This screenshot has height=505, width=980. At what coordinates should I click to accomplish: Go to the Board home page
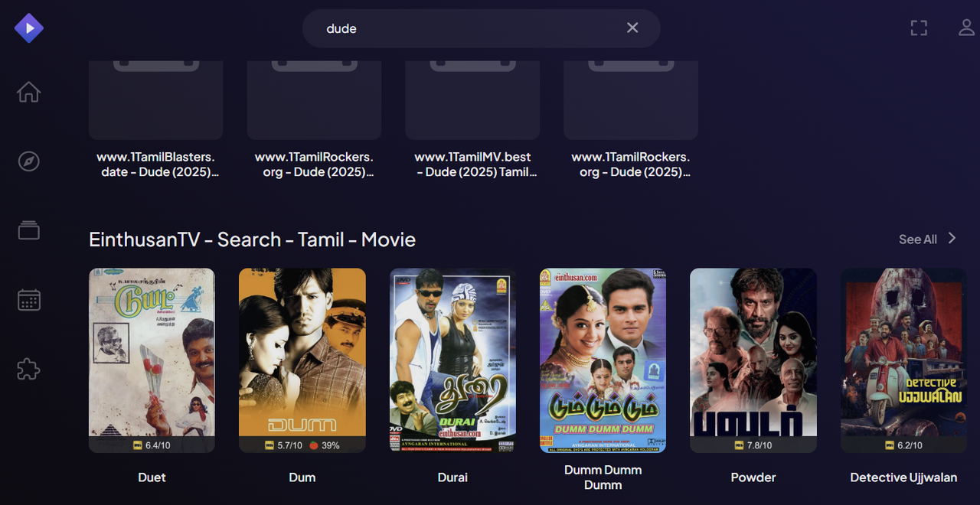[28, 92]
